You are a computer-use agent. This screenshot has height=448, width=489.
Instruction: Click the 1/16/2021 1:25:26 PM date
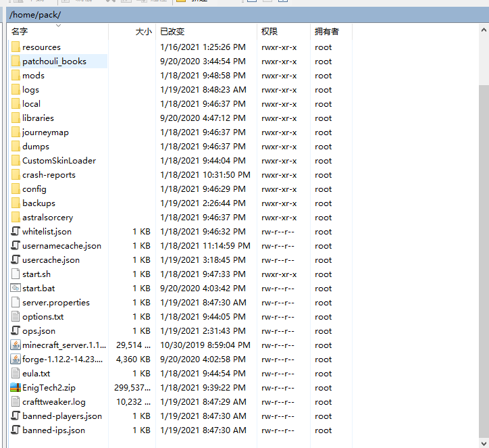pos(203,47)
